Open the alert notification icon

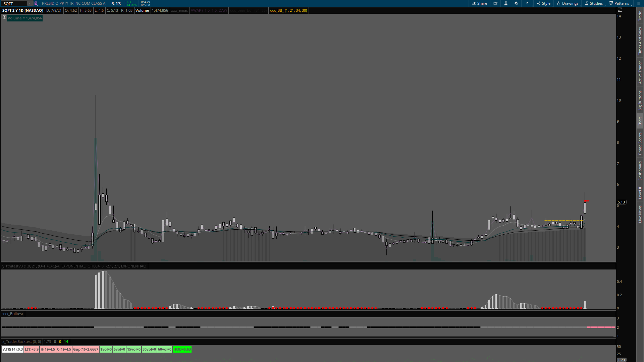pyautogui.click(x=495, y=3)
